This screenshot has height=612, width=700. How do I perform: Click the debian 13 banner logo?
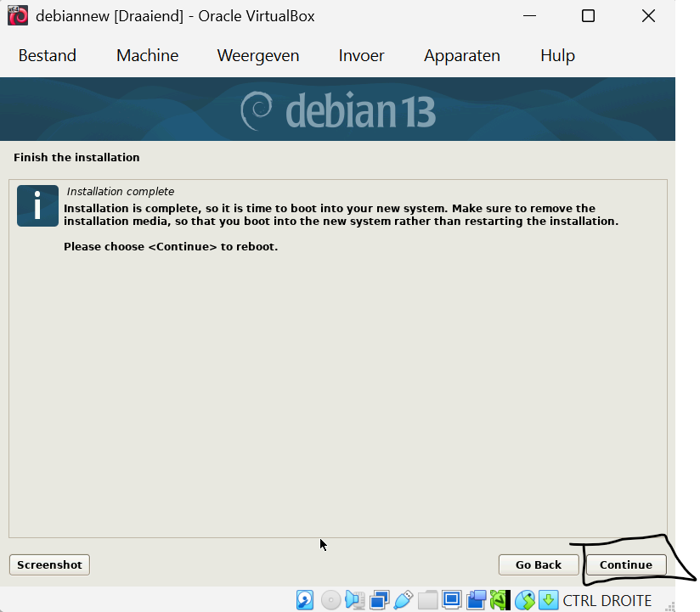(338, 110)
